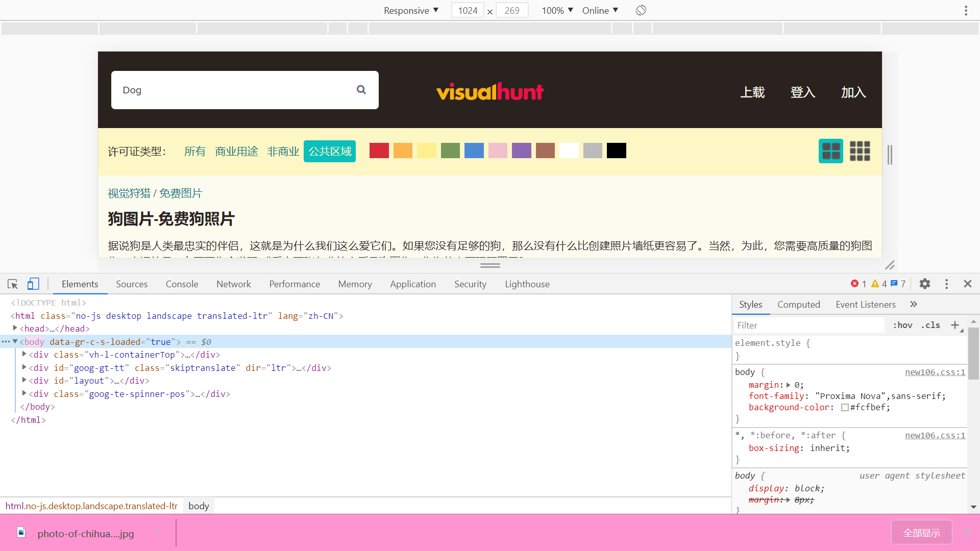This screenshot has height=551, width=980.
Task: Click the search magnifier icon
Action: pos(361,89)
